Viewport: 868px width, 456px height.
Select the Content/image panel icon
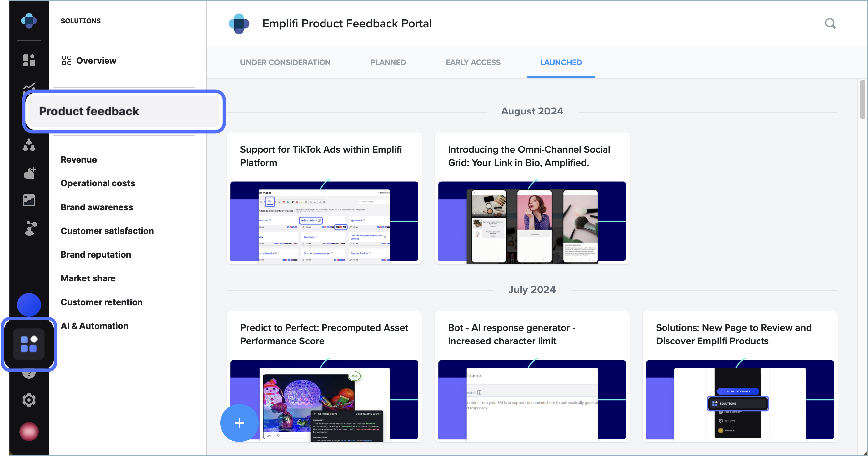pos(29,200)
